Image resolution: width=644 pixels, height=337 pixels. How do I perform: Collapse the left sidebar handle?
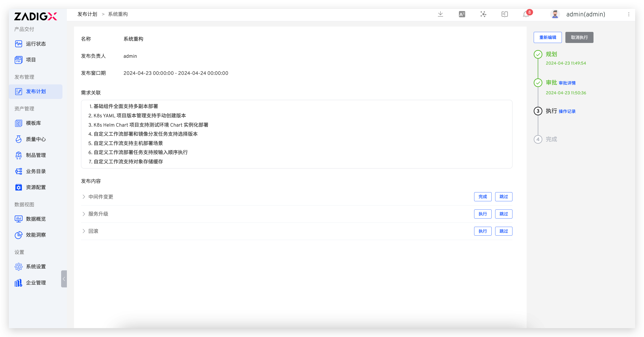coord(64,279)
